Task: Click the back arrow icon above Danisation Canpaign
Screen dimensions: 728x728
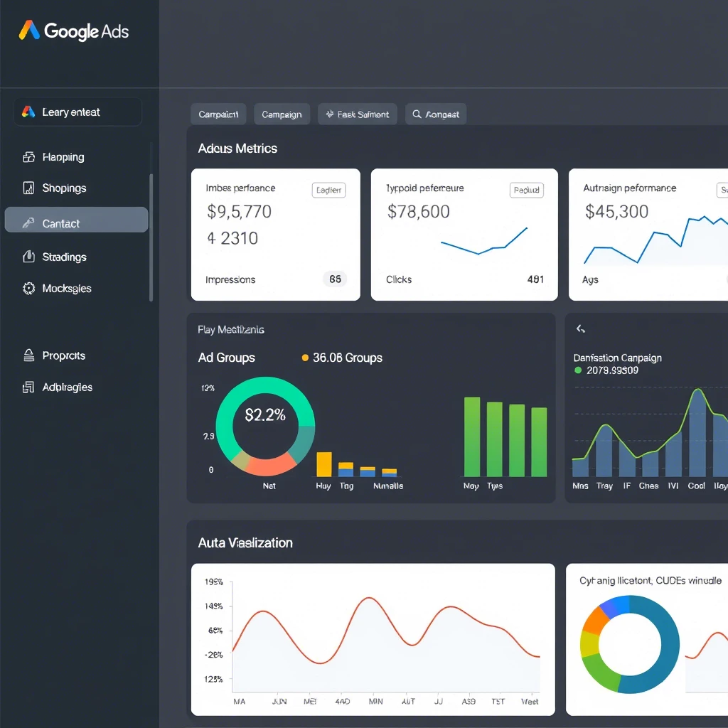Action: point(581,329)
